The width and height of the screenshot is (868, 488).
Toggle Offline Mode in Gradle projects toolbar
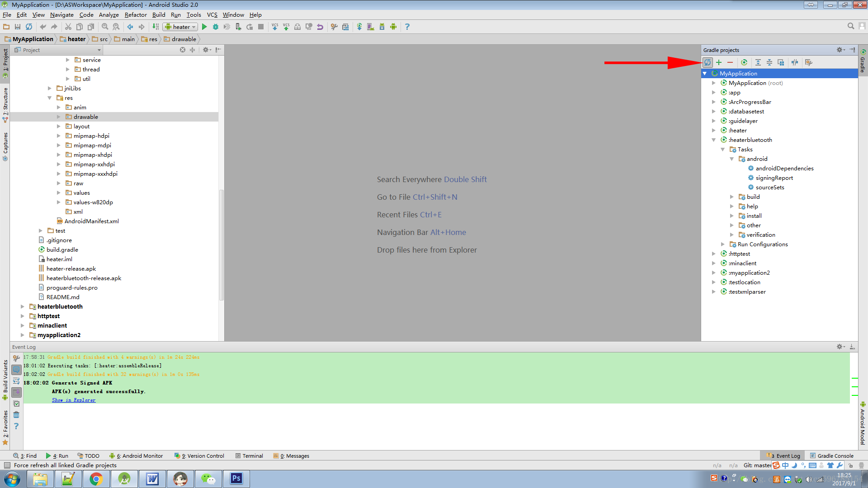coord(795,62)
